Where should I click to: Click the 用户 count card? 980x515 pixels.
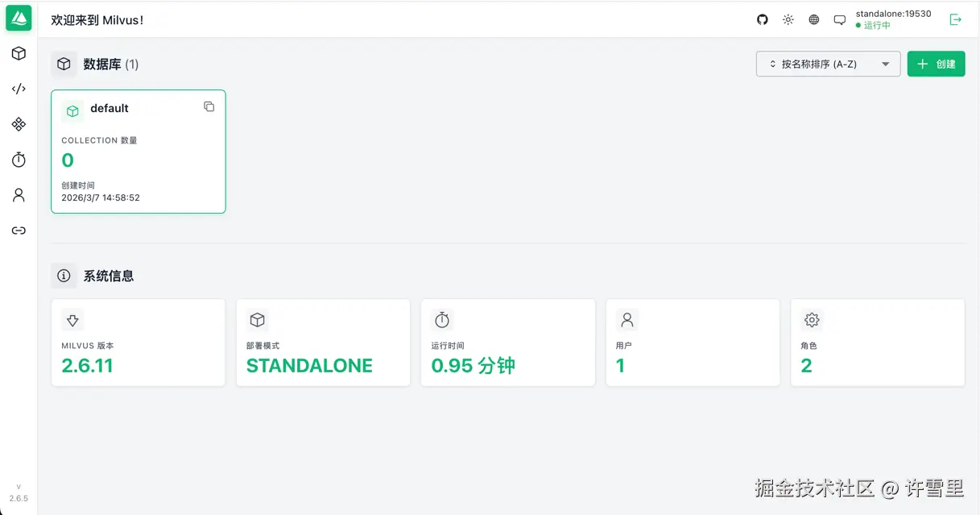(693, 343)
